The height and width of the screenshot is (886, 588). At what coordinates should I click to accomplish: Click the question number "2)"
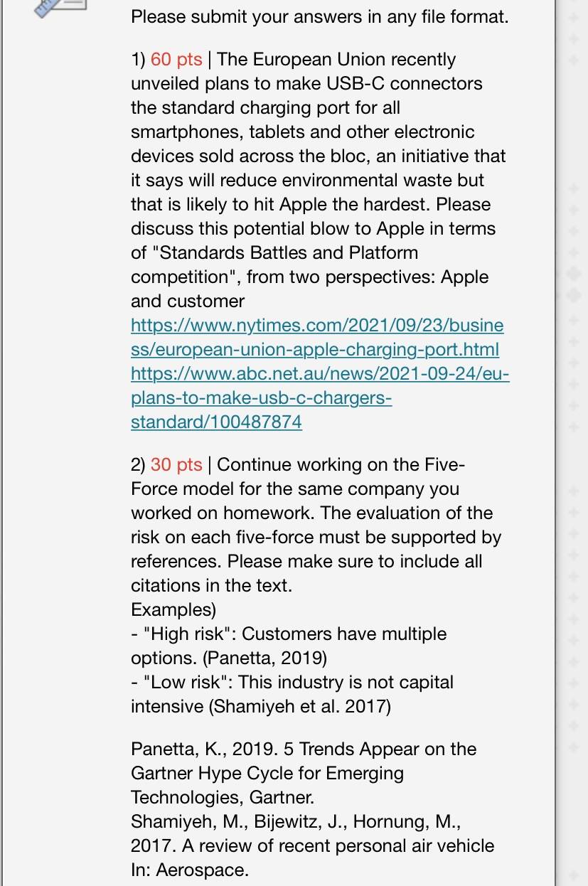138,465
